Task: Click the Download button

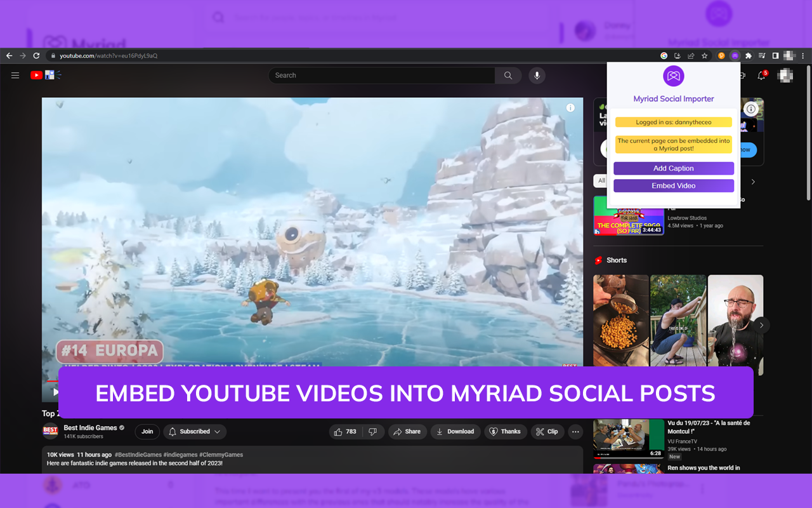Action: click(x=455, y=432)
